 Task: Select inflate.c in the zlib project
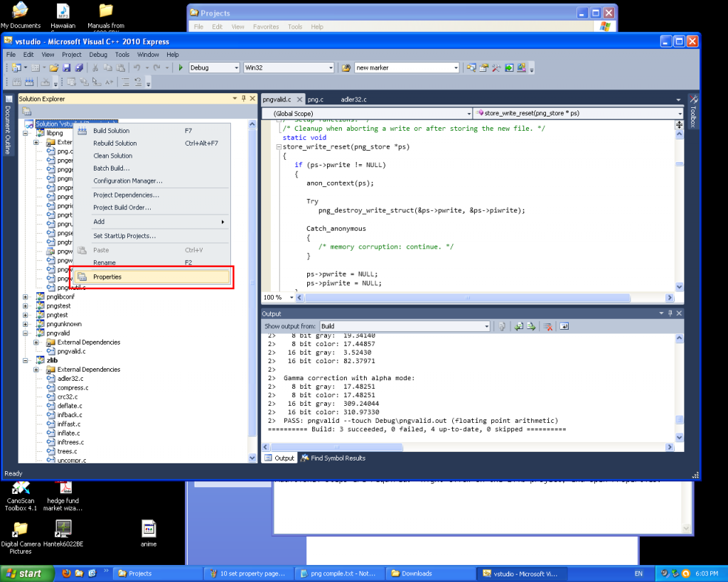pos(69,433)
